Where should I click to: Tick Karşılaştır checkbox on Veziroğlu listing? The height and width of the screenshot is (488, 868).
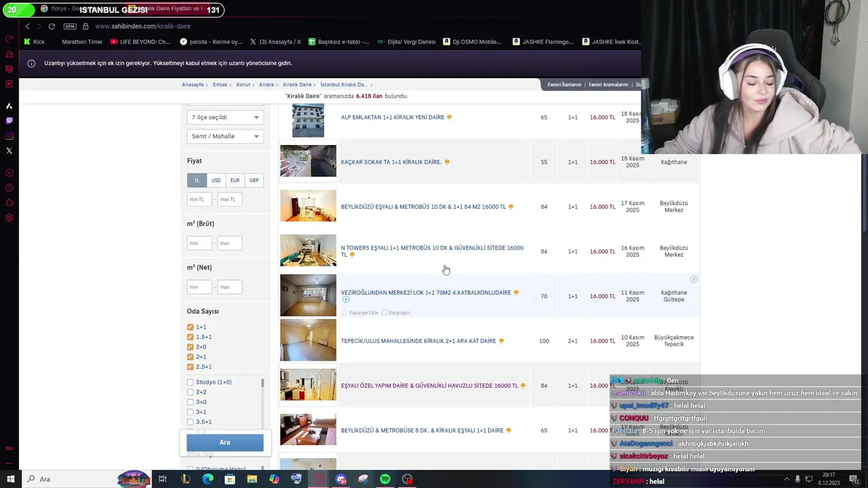click(x=384, y=312)
